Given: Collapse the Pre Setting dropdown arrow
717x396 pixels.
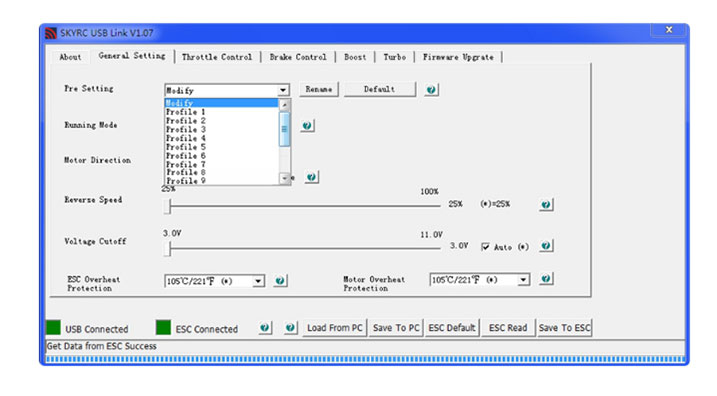Looking at the screenshot, I should tap(283, 90).
